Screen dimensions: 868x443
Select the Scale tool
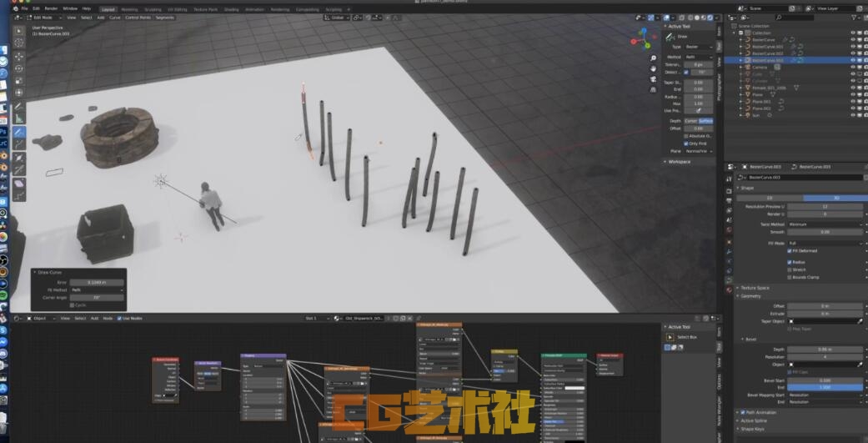(19, 80)
